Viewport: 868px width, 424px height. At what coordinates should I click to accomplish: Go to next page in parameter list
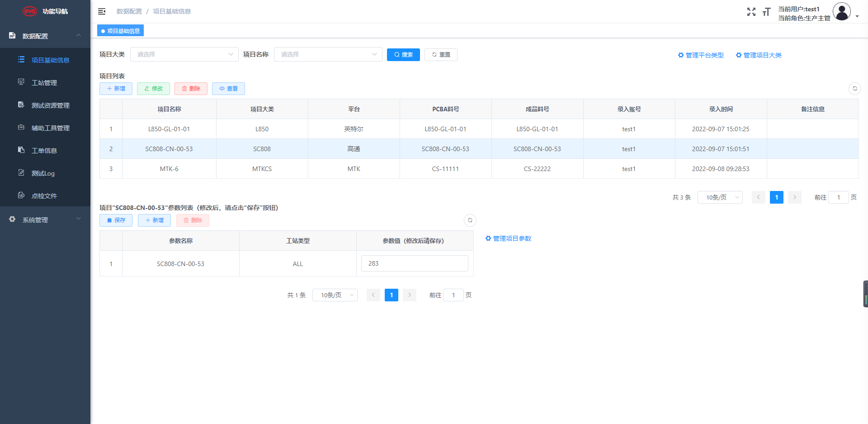(410, 295)
